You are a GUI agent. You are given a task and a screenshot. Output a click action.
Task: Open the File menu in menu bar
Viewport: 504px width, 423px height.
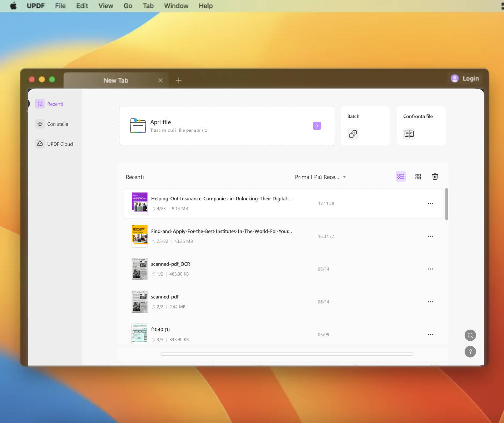tap(60, 6)
